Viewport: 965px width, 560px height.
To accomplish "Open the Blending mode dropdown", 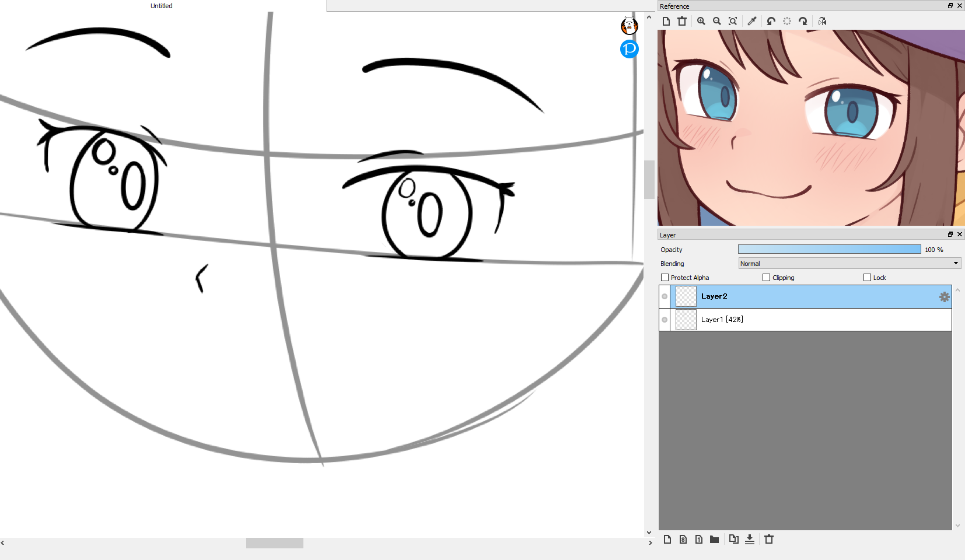I will [x=849, y=264].
